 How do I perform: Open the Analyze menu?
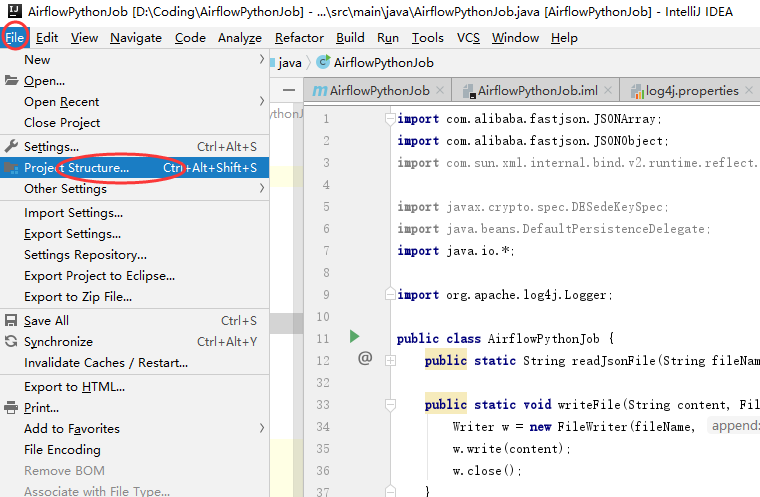(x=239, y=38)
